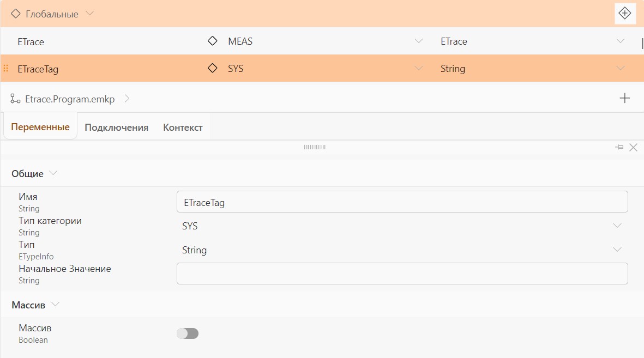Select the ETraceTag variable name cell
The width and height of the screenshot is (644, 358).
(x=38, y=69)
